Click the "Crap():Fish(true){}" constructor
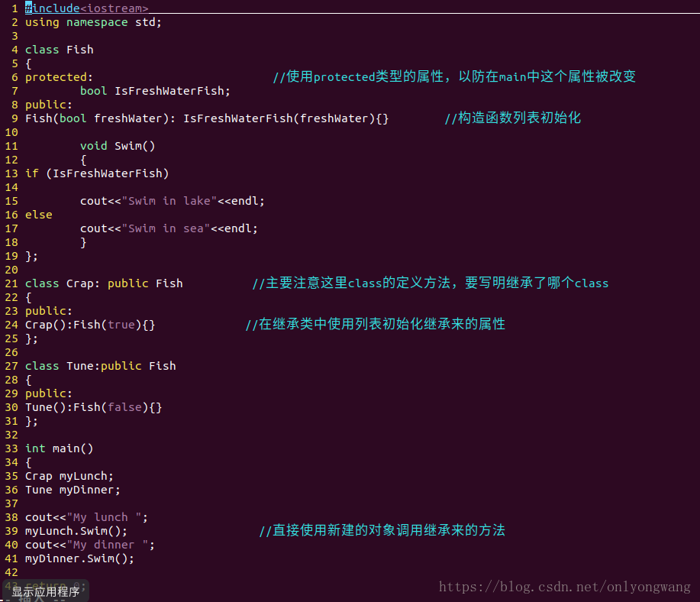700x602 pixels. [x=90, y=325]
